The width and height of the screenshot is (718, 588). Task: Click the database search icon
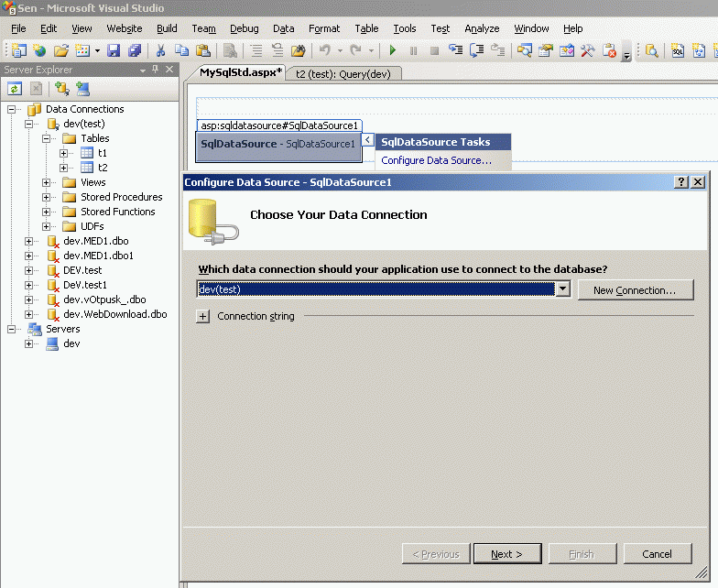tap(652, 50)
